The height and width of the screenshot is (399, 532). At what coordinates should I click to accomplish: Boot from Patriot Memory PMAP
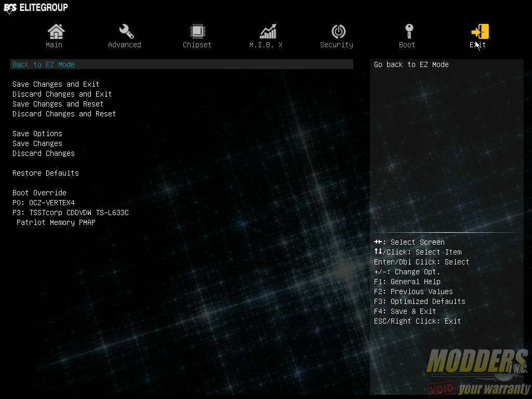(x=56, y=222)
